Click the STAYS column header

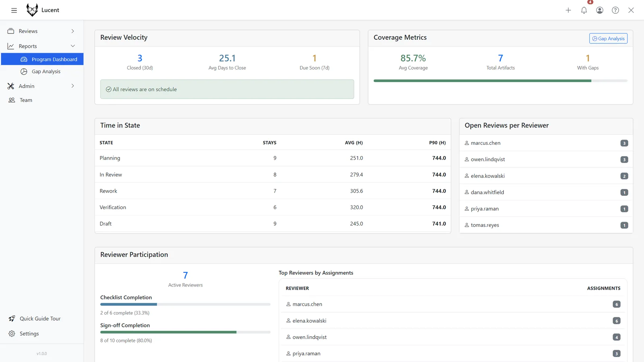pyautogui.click(x=269, y=143)
